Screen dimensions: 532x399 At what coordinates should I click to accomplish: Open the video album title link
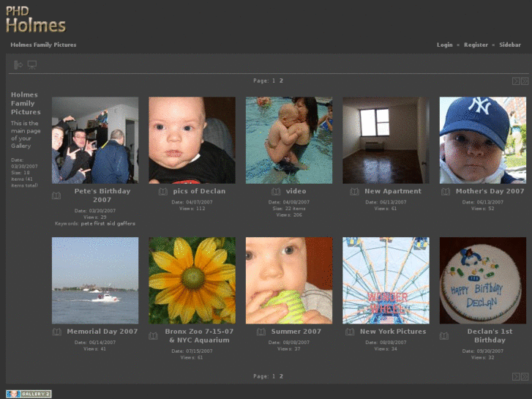click(296, 191)
